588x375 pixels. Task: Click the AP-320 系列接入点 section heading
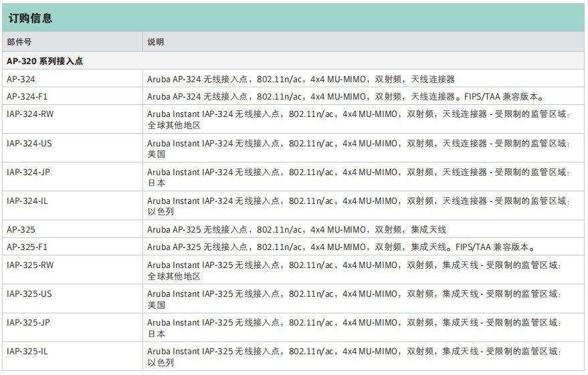point(45,61)
